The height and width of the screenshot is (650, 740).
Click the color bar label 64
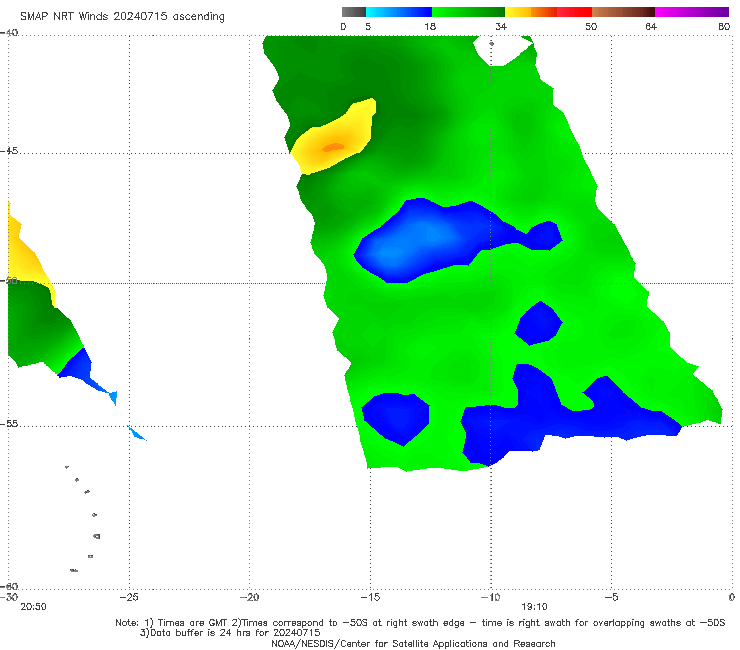click(x=651, y=26)
